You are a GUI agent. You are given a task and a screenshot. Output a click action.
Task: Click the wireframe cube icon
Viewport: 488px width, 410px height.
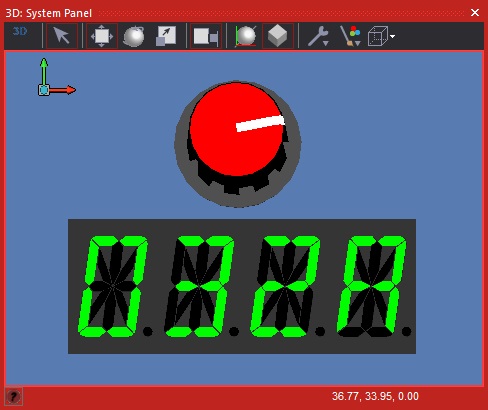[378, 36]
